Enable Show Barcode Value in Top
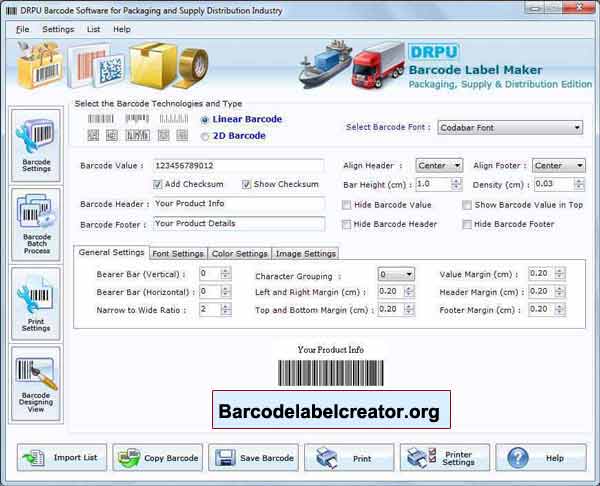Viewport: 600px width, 486px height. click(466, 205)
